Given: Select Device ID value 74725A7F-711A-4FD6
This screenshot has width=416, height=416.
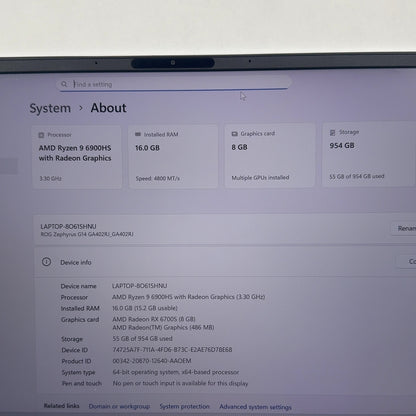Looking at the screenshot, I should (x=172, y=350).
